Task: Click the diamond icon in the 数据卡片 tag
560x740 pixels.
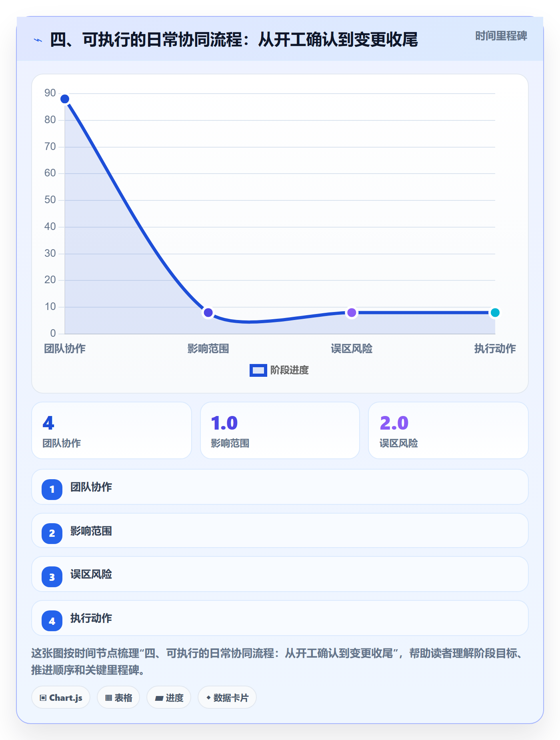Action: click(x=208, y=698)
